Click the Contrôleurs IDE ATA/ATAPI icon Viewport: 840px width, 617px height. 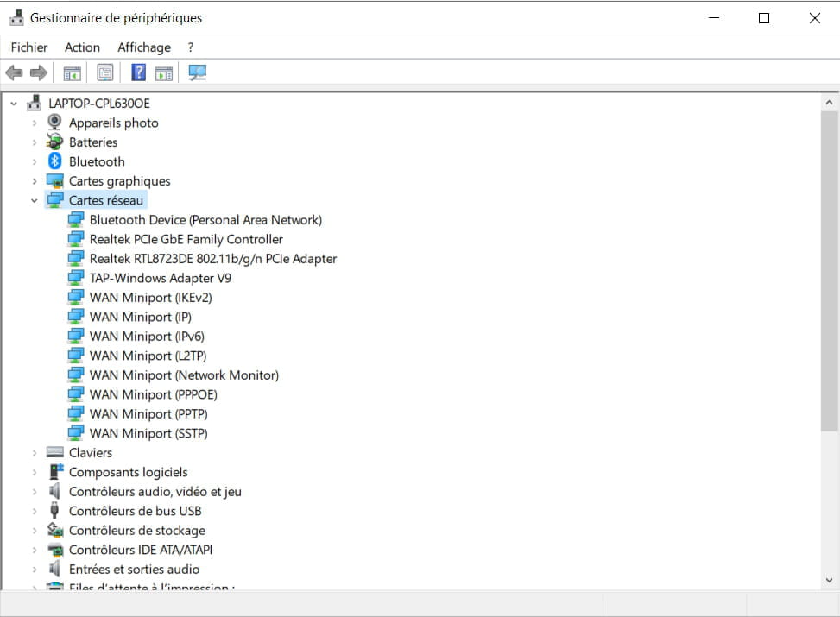point(55,550)
